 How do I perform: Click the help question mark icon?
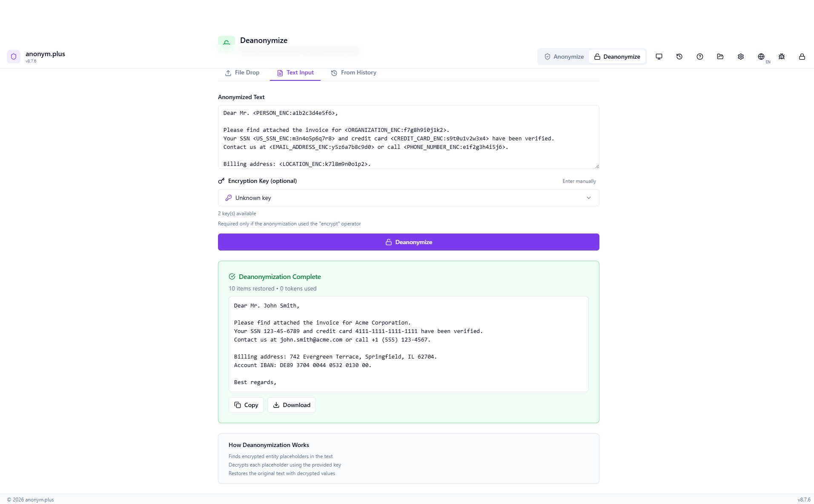click(699, 57)
